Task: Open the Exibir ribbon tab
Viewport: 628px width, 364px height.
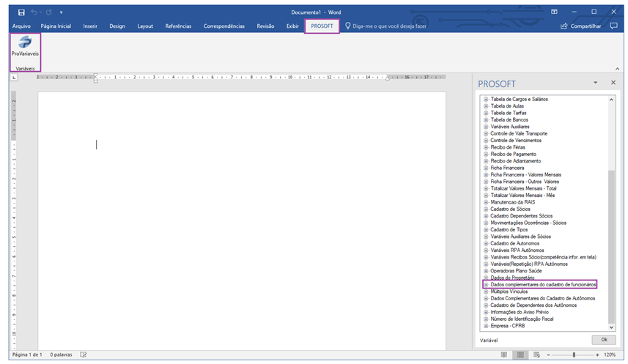Action: (292, 26)
